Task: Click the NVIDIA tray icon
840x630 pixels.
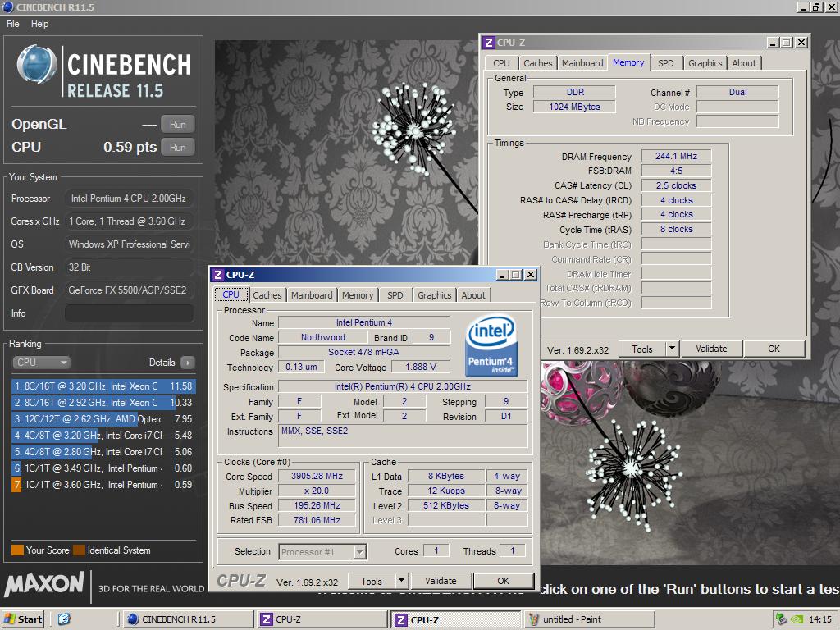Action: [x=797, y=619]
